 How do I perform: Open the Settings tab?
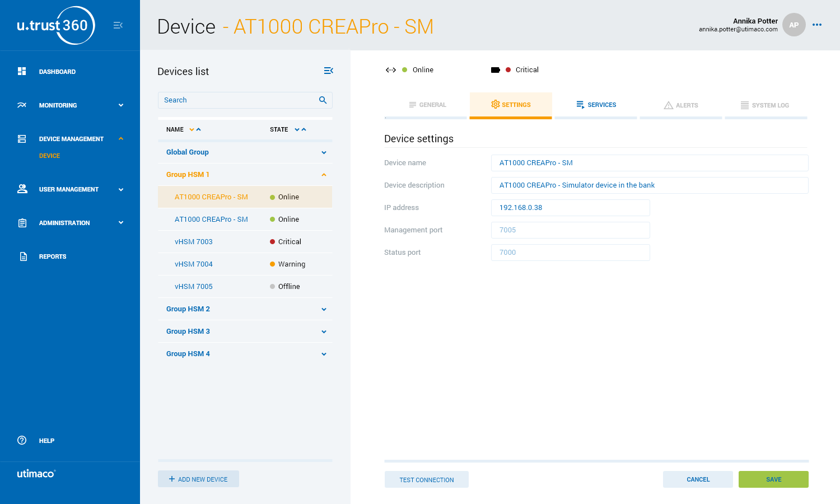pos(511,105)
